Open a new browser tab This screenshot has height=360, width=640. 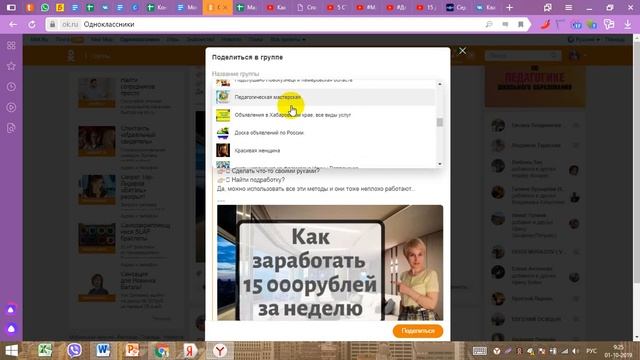(x=509, y=7)
